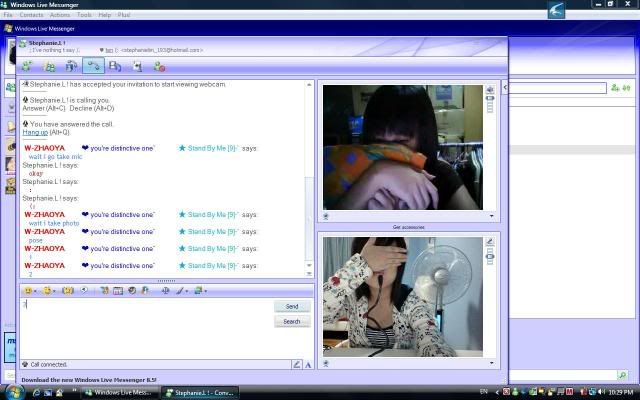Open the Plus! menu
Screen dimensions: 640x400
[124, 15]
